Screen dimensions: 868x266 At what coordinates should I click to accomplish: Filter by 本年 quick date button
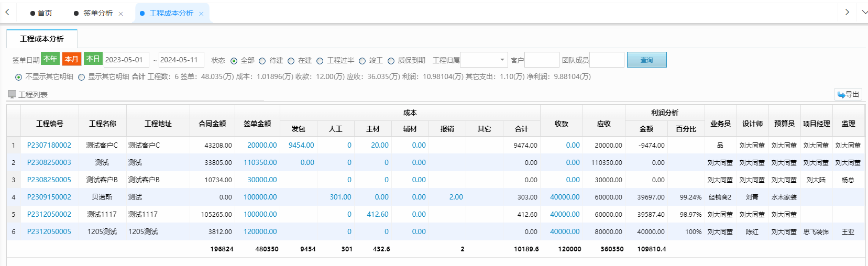50,59
